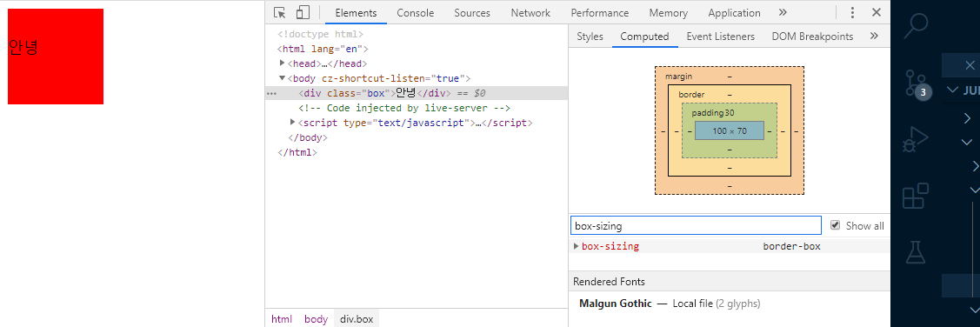Show more DevTools main tabs
Screen dimensions: 980x327
click(783, 12)
